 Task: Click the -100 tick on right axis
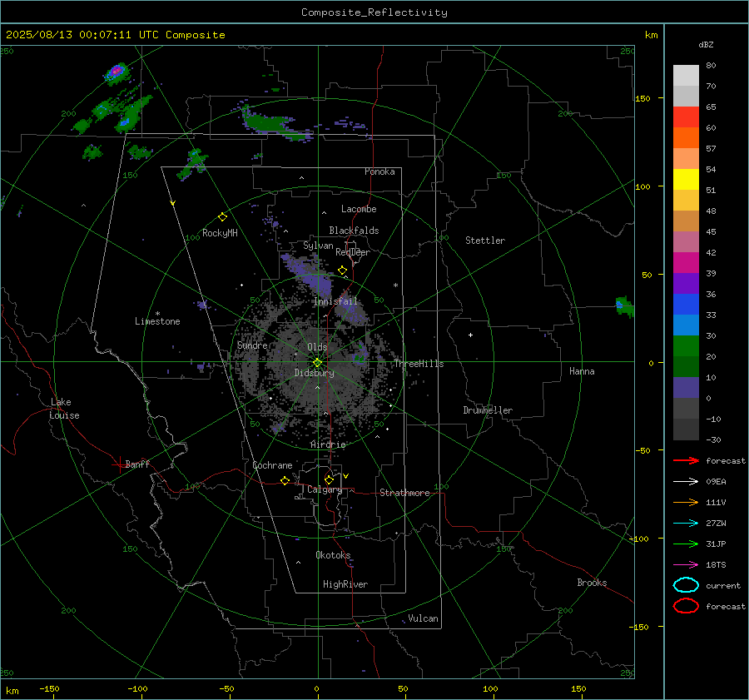click(639, 539)
